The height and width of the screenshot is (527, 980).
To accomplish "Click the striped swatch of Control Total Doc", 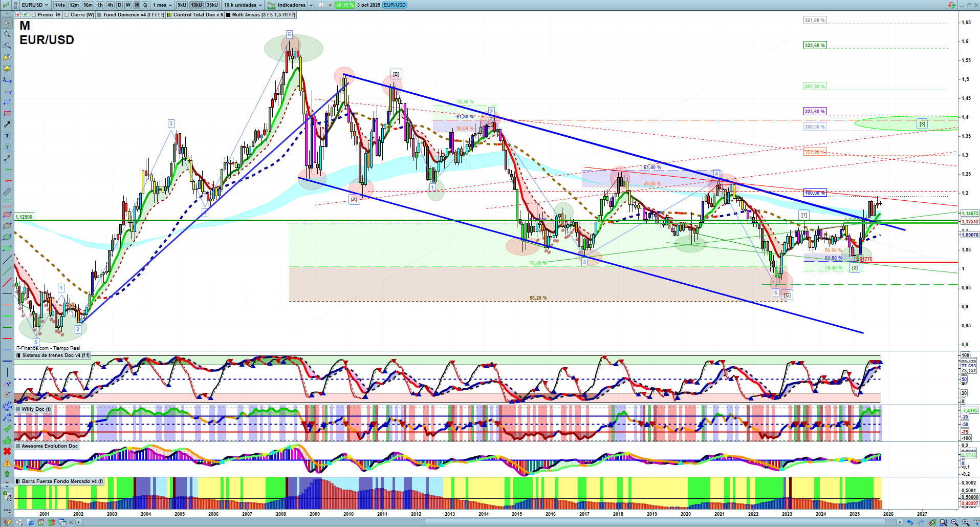I will (x=170, y=15).
